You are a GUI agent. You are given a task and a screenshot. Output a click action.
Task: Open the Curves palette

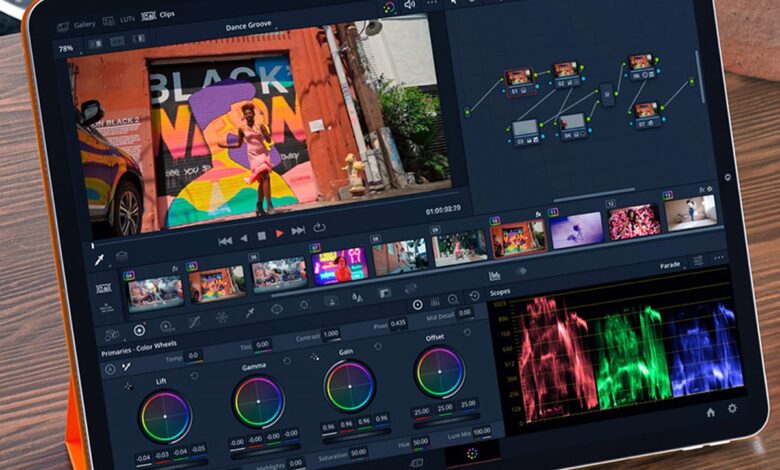(194, 322)
